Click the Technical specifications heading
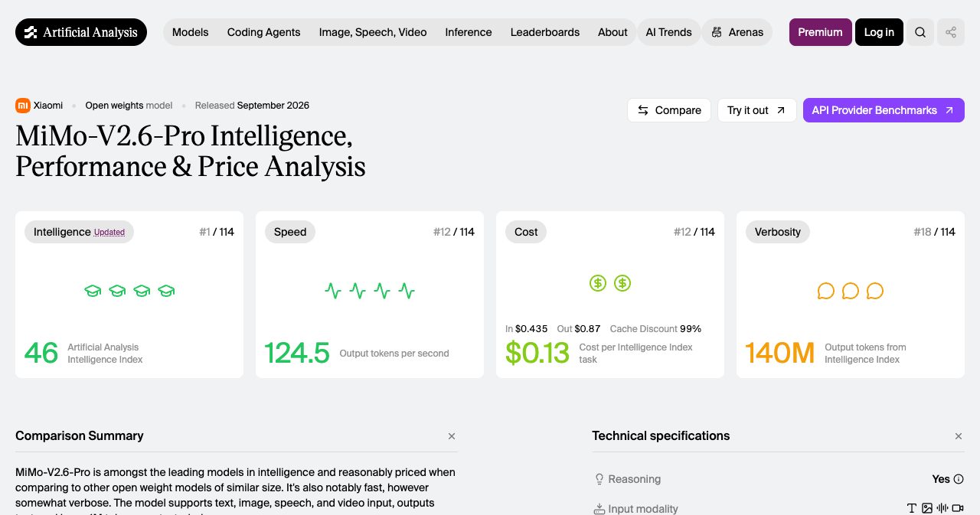980x515 pixels. click(x=661, y=435)
